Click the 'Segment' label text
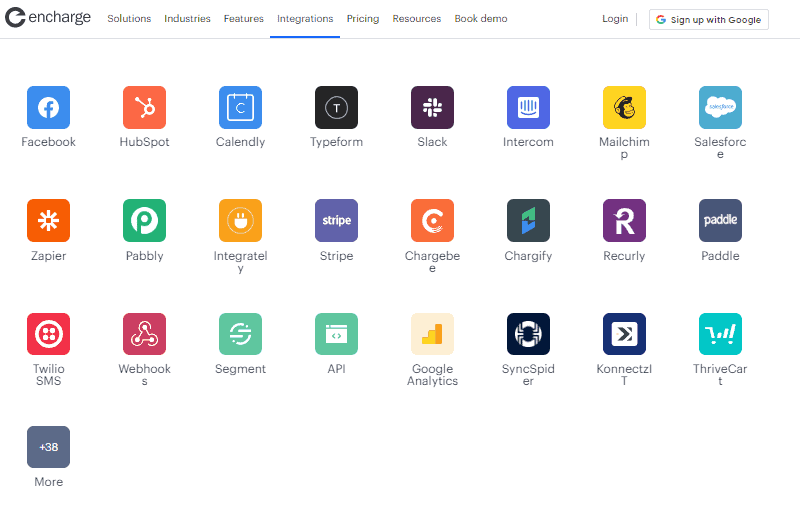Screen dimensions: 800x507 [240, 369]
